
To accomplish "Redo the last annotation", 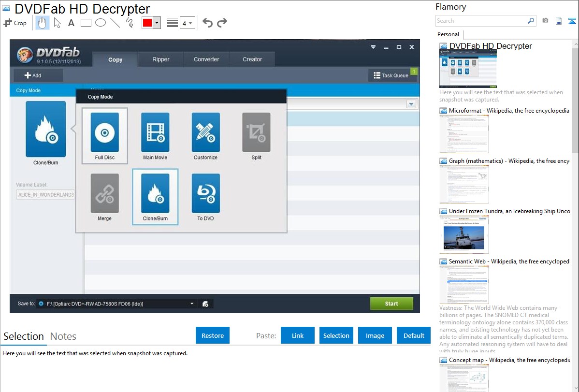I will (x=222, y=23).
